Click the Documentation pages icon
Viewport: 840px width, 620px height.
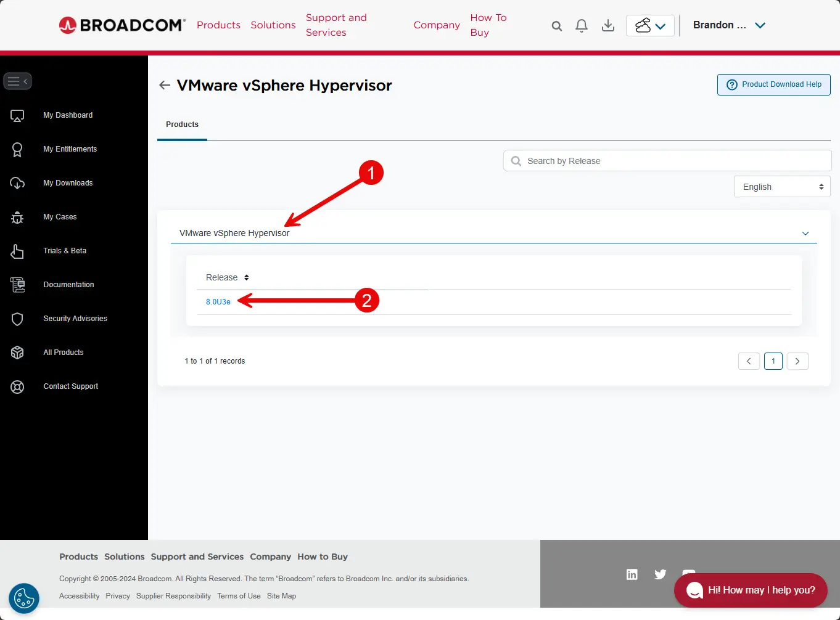pos(17,285)
